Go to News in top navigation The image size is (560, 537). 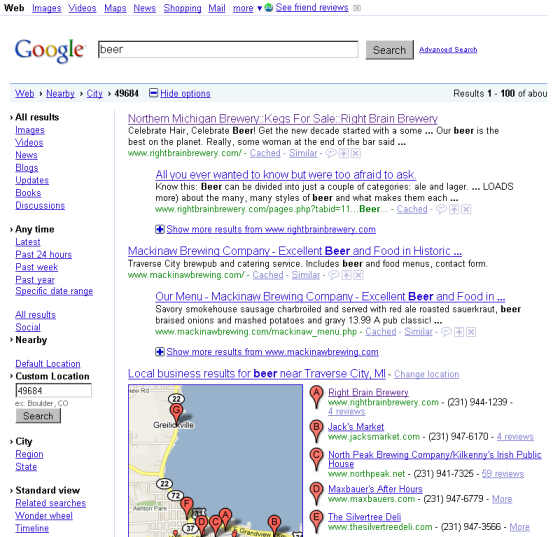click(144, 8)
